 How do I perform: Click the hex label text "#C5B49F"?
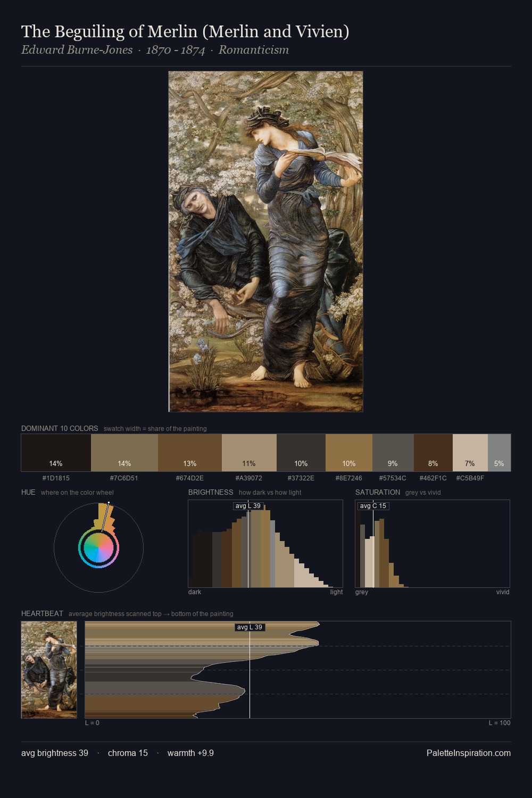click(470, 478)
